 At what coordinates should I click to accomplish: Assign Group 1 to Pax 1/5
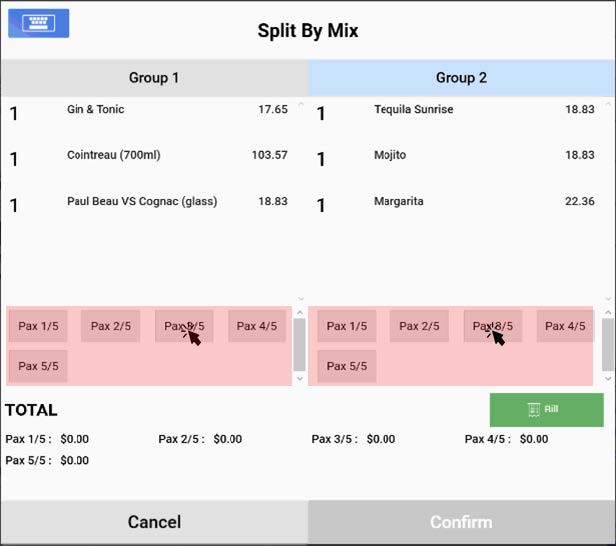click(x=38, y=326)
